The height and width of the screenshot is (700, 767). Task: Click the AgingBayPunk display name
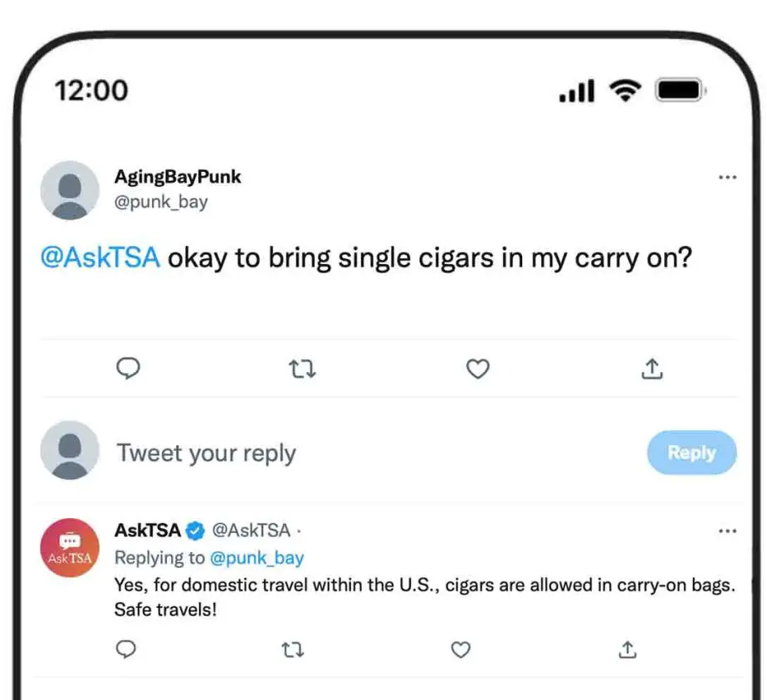click(178, 177)
